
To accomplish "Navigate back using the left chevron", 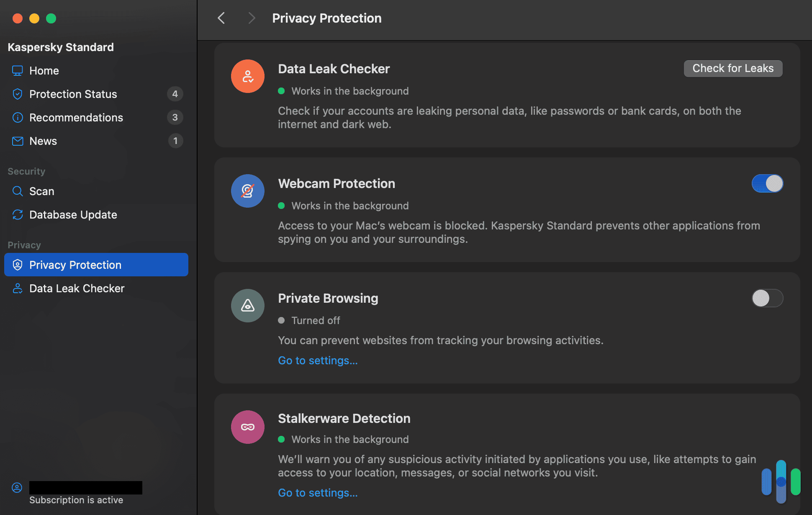I will click(221, 18).
